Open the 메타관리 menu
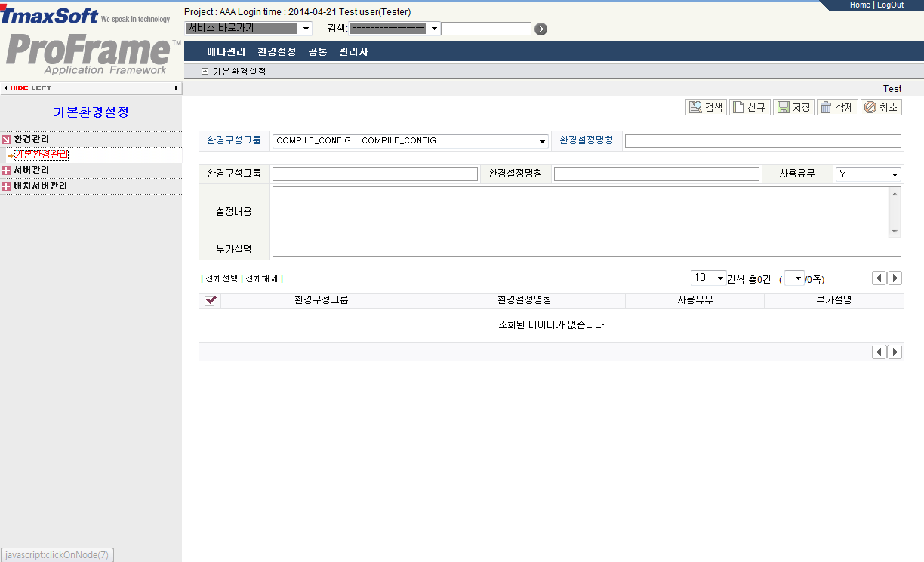Viewport: 924px width, 562px height. click(226, 52)
